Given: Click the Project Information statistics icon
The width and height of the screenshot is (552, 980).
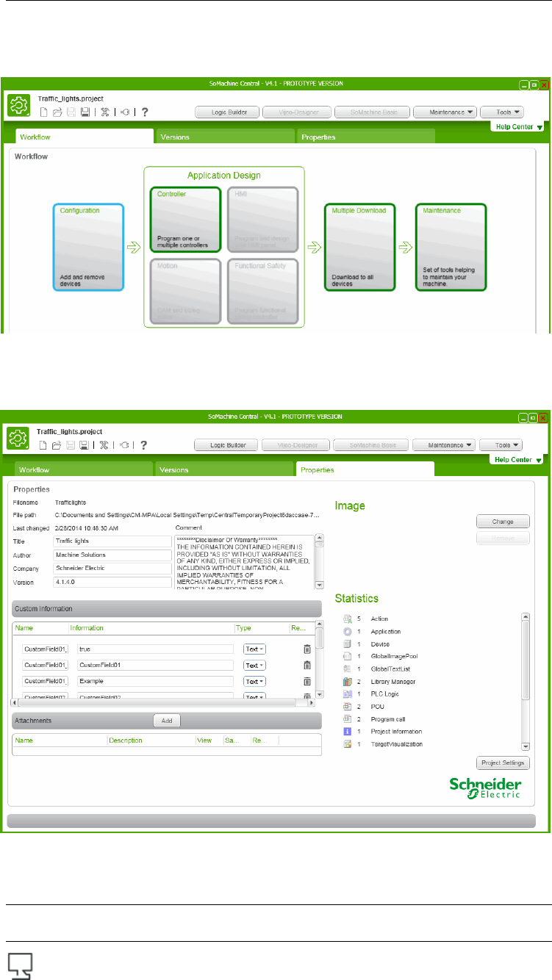Looking at the screenshot, I should click(348, 732).
